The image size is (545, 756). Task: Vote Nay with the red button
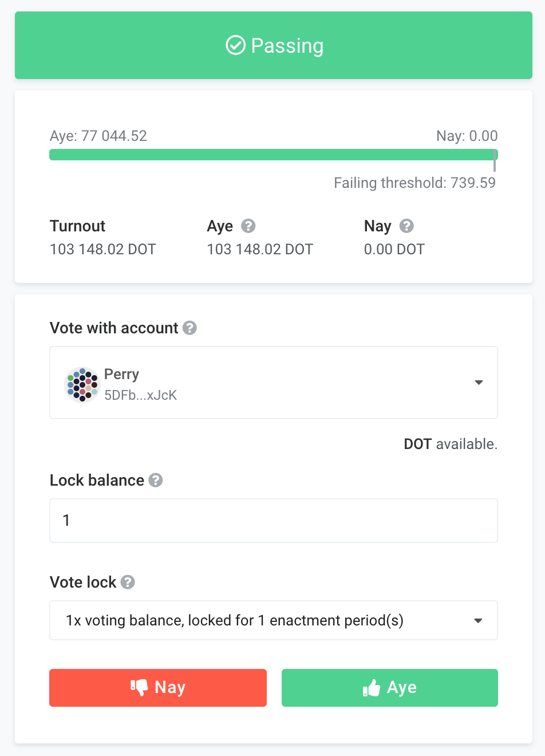coord(158,687)
